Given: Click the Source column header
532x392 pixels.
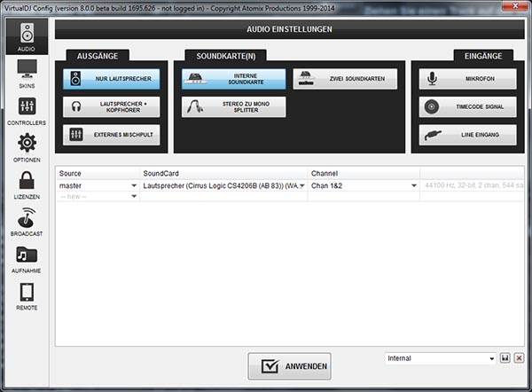Looking at the screenshot, I should click(x=98, y=174).
